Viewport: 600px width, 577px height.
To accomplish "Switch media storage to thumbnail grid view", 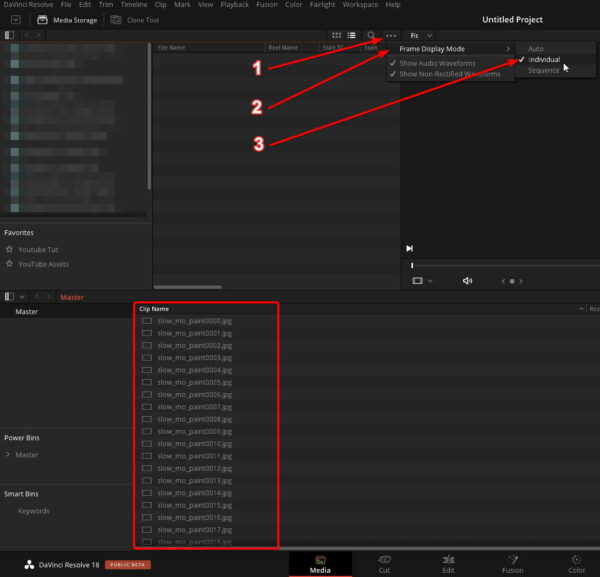I will (x=336, y=35).
